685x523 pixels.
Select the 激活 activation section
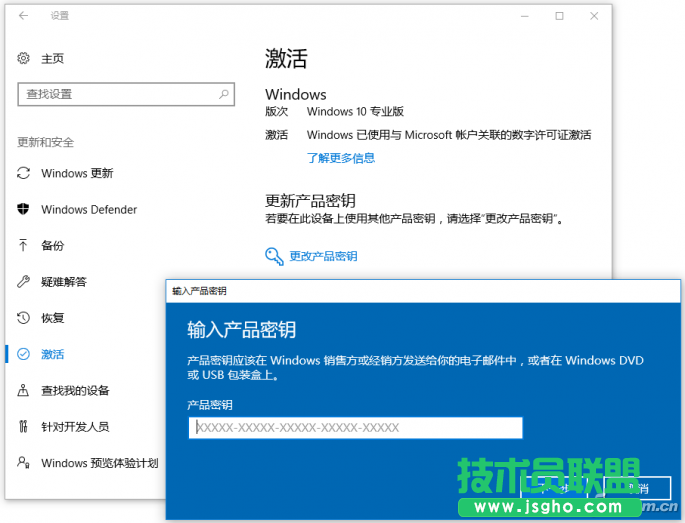[x=52, y=354]
